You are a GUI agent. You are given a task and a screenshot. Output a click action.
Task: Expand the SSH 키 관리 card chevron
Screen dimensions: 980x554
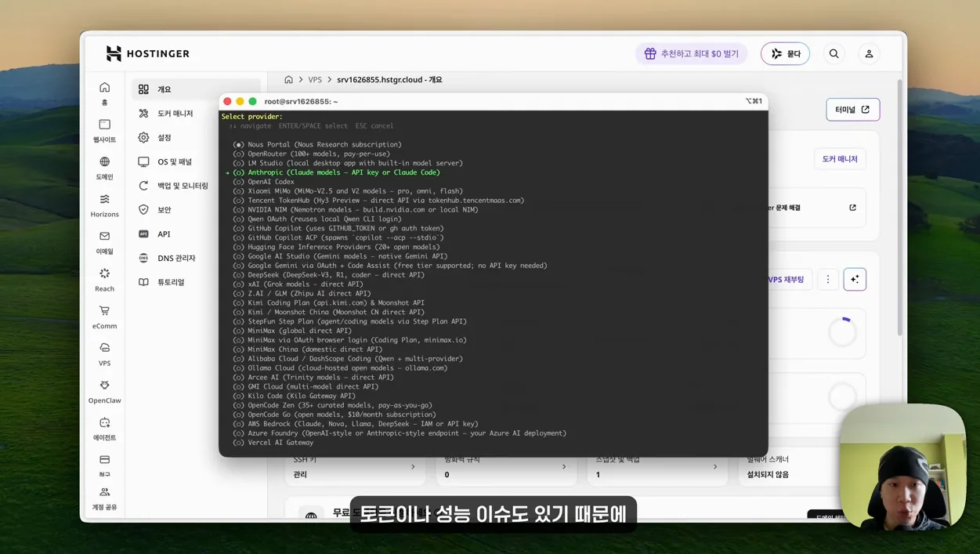point(413,467)
